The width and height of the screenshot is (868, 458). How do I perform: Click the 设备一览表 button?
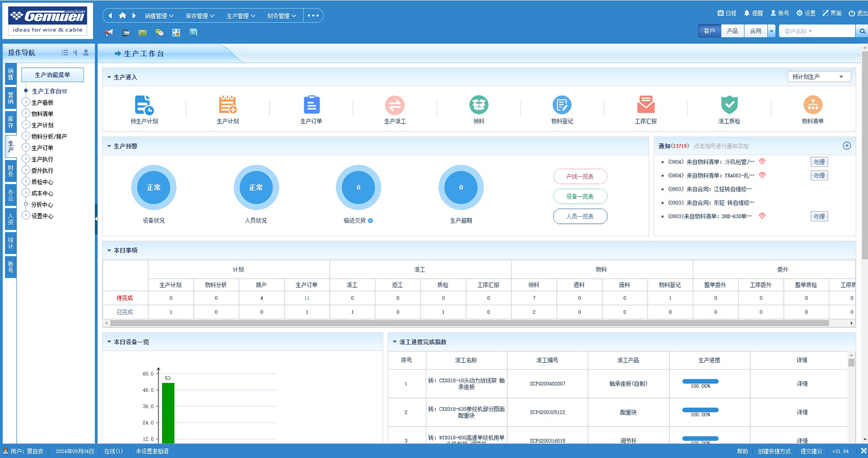pos(580,196)
